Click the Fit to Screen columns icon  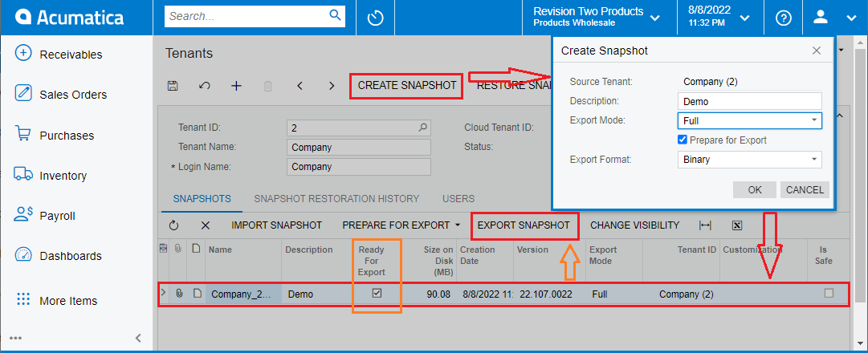click(706, 225)
